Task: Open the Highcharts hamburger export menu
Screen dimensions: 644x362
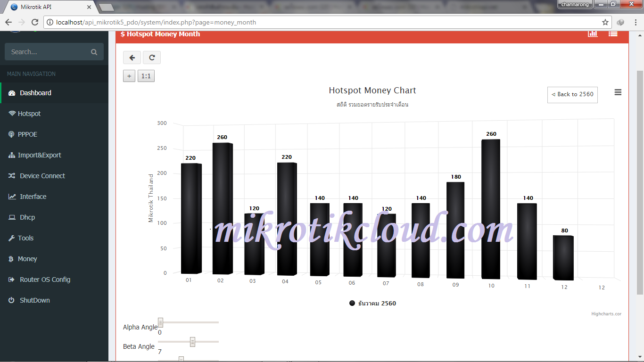Action: [x=618, y=92]
